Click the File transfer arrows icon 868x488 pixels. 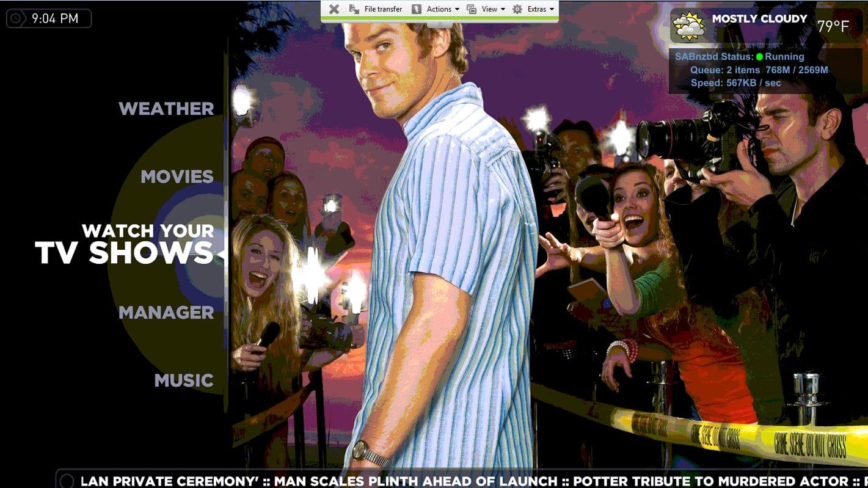click(x=354, y=9)
